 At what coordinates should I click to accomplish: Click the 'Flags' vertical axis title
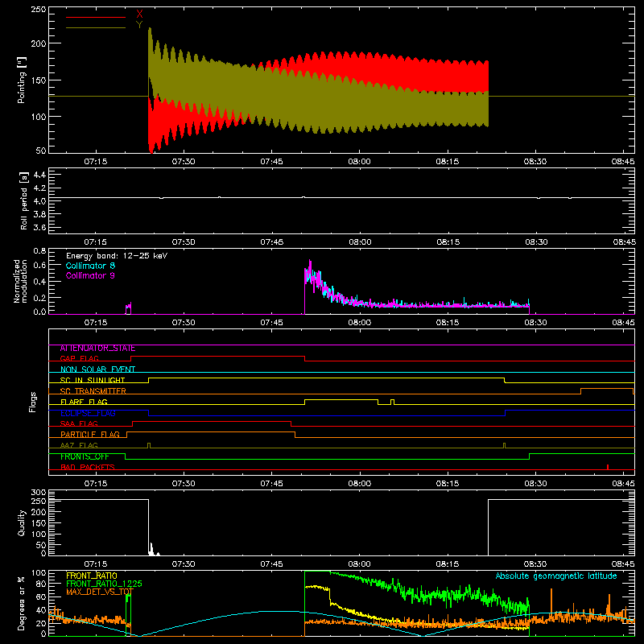(32, 402)
